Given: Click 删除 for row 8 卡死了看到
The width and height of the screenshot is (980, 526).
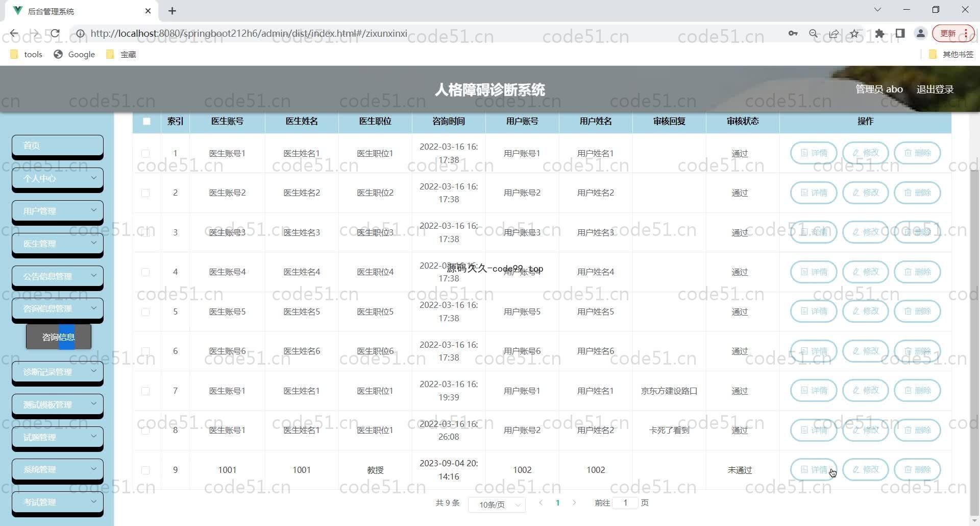Looking at the screenshot, I should (917, 430).
